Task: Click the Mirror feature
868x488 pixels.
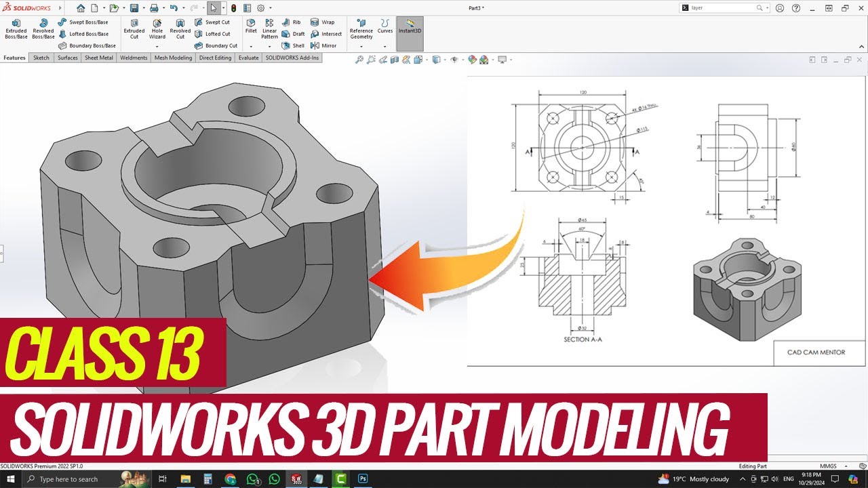Action: pos(323,45)
